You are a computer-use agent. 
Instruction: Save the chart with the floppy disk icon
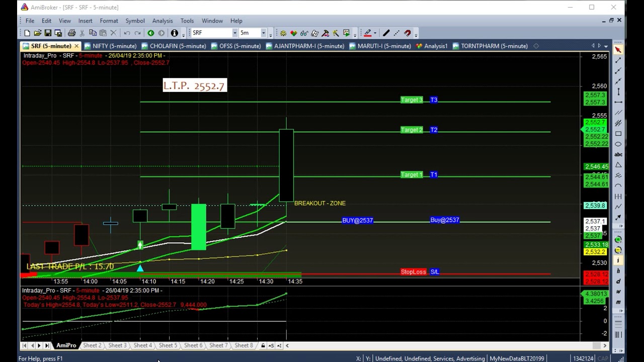pyautogui.click(x=48, y=33)
